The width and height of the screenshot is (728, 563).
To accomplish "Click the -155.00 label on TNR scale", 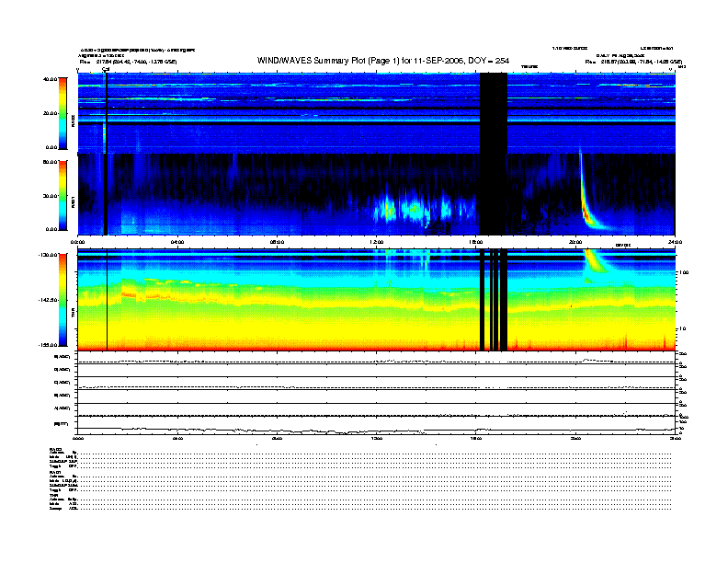I will (x=48, y=345).
